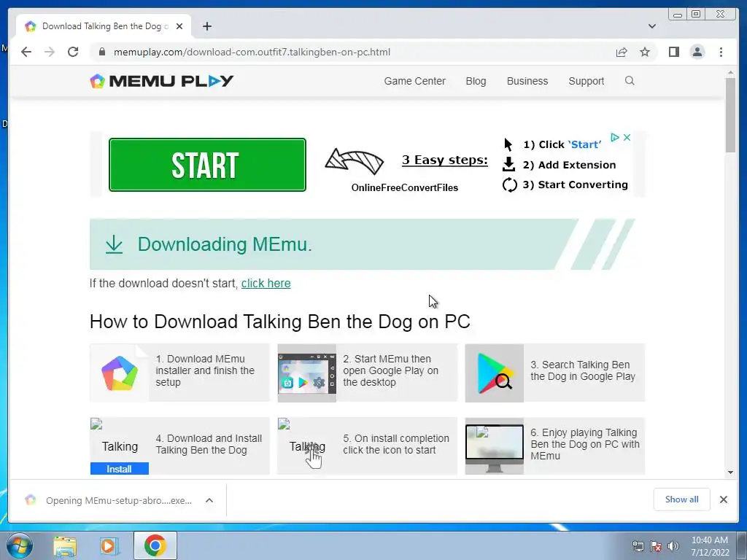Click the MEmu Play logo
This screenshot has width=747, height=560.
(161, 81)
